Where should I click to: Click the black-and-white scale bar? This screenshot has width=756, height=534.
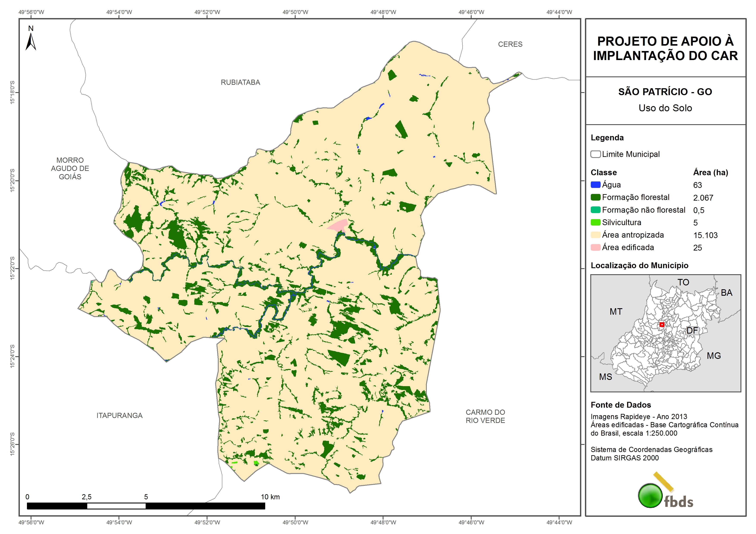click(x=146, y=506)
